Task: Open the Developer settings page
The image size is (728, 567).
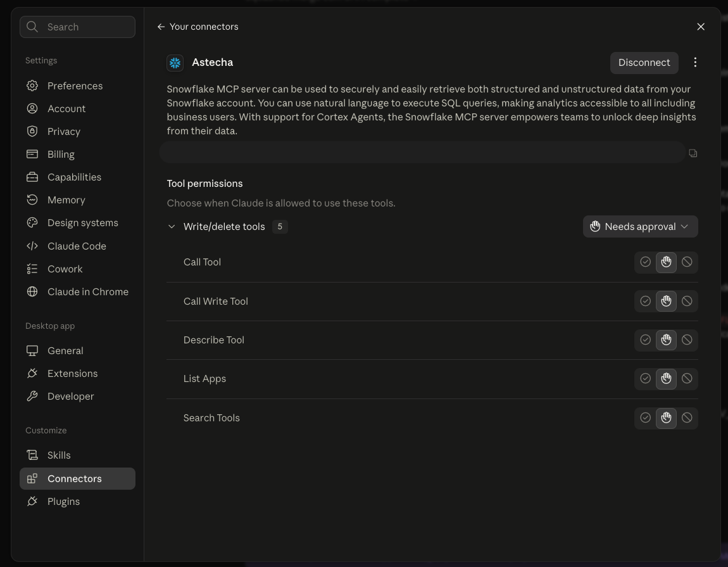Action: tap(77, 396)
